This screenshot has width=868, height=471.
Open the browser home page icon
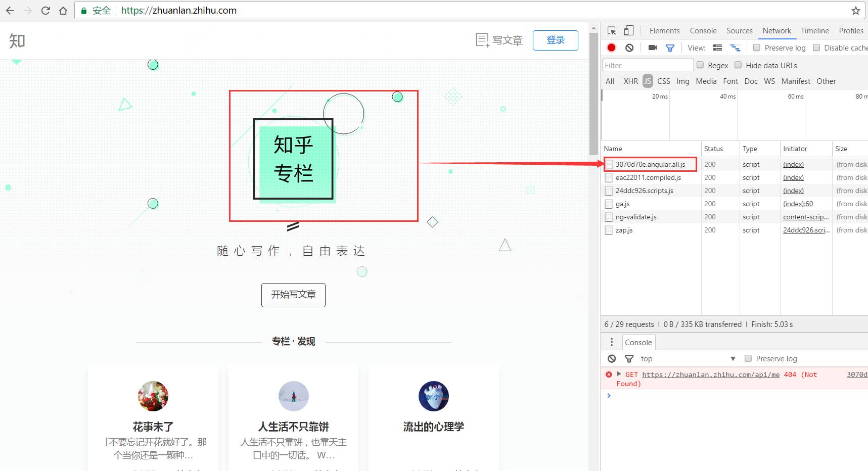[x=63, y=11]
